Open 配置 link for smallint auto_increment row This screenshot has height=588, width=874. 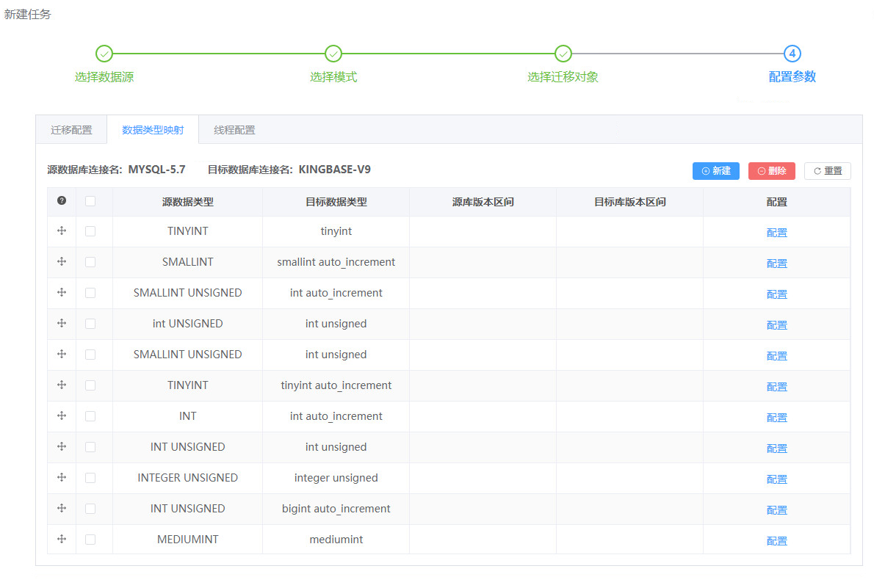(x=776, y=263)
